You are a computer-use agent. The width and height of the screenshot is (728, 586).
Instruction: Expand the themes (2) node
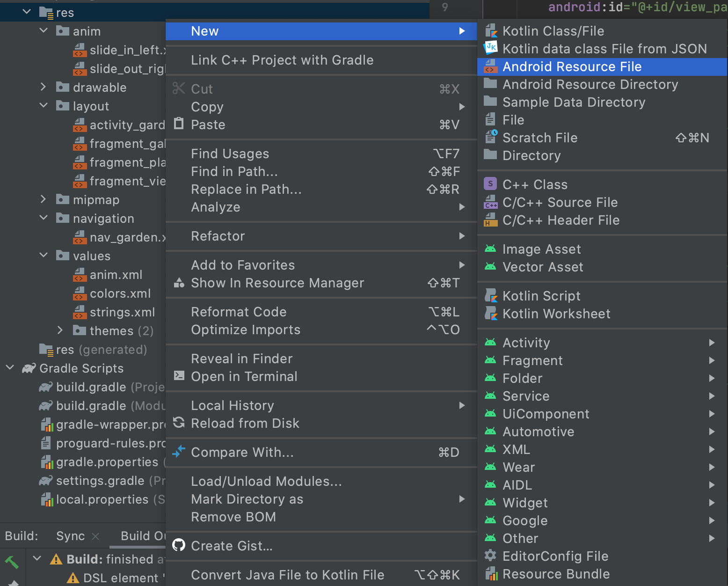[60, 330]
